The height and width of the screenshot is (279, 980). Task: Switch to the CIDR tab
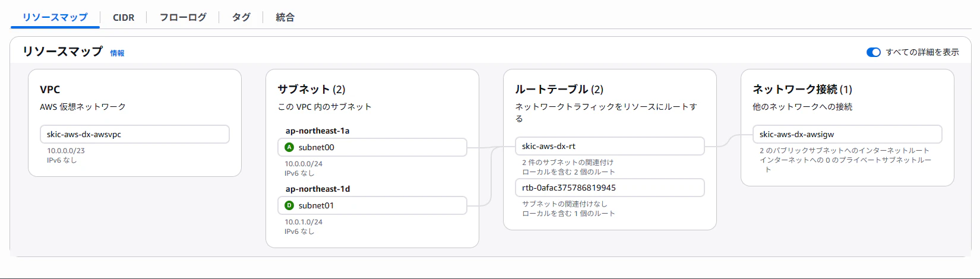coord(124,17)
